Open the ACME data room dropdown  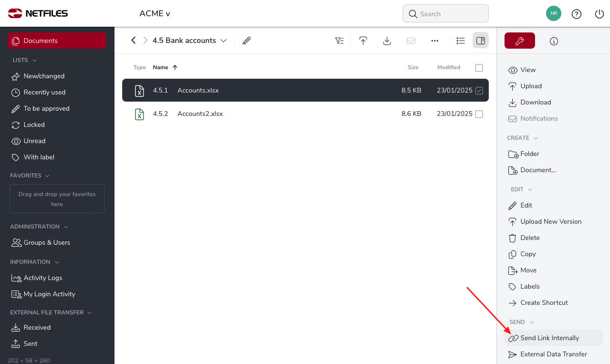click(155, 13)
